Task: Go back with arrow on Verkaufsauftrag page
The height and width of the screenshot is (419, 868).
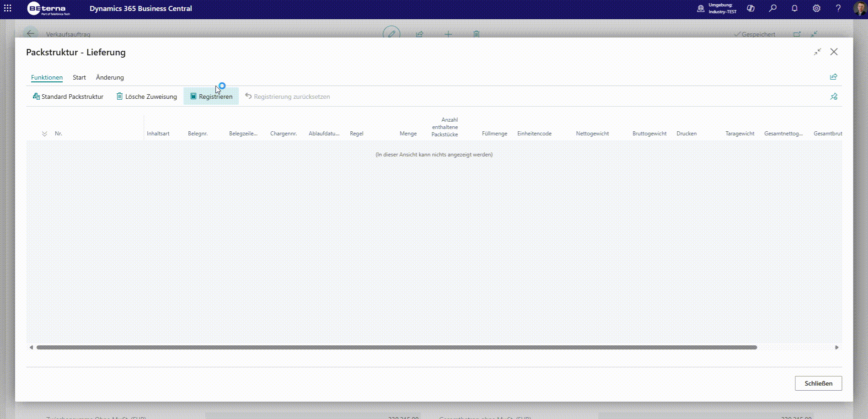Action: [30, 34]
